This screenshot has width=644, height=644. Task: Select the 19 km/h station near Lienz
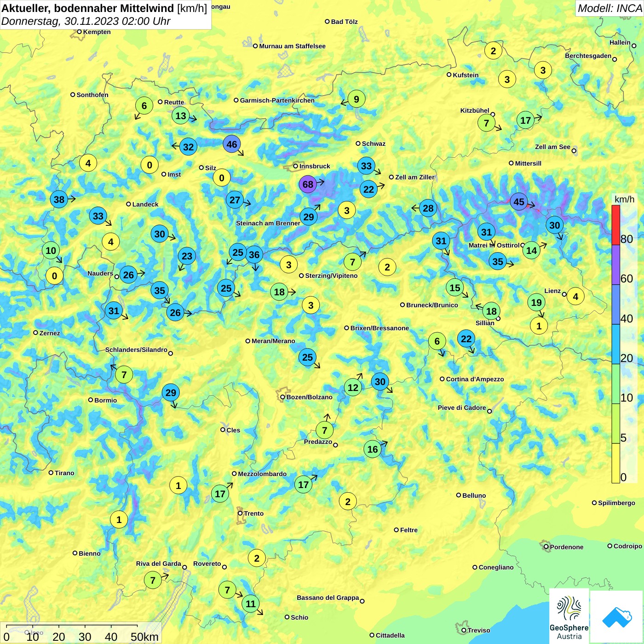536,302
